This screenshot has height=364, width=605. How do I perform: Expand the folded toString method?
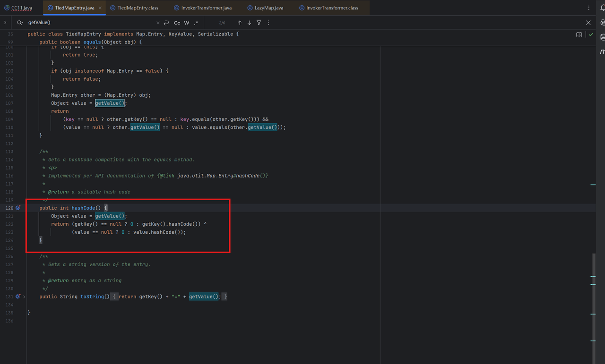pyautogui.click(x=24, y=296)
